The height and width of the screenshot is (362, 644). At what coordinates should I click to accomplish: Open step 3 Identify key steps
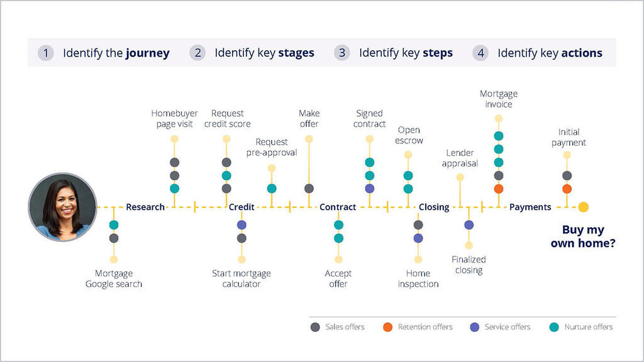click(394, 53)
